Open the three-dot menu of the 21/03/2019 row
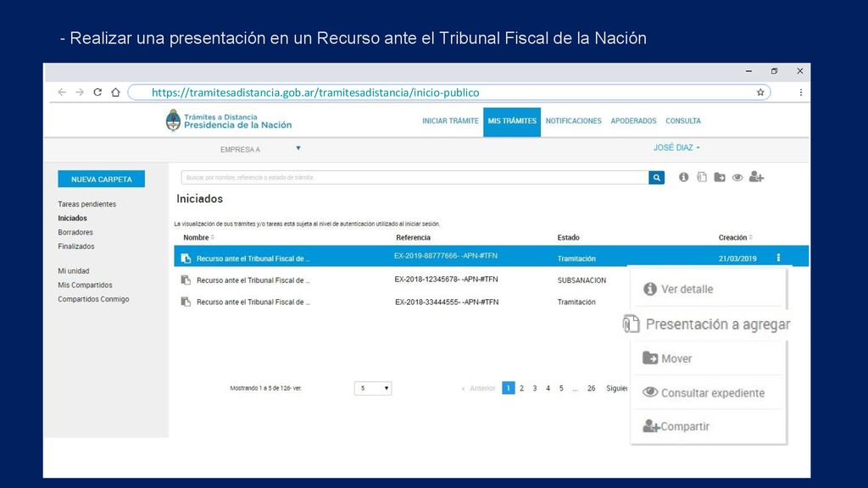 click(778, 258)
